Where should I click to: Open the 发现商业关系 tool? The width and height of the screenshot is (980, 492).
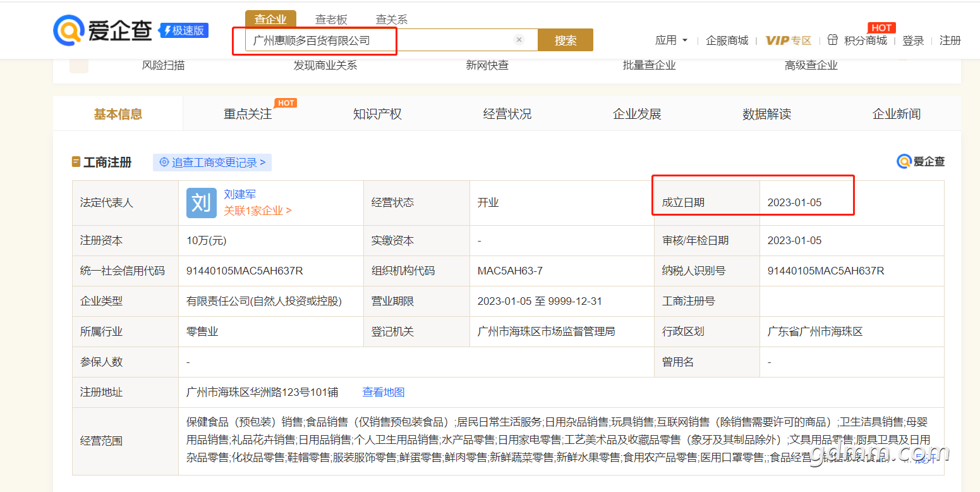tap(325, 65)
